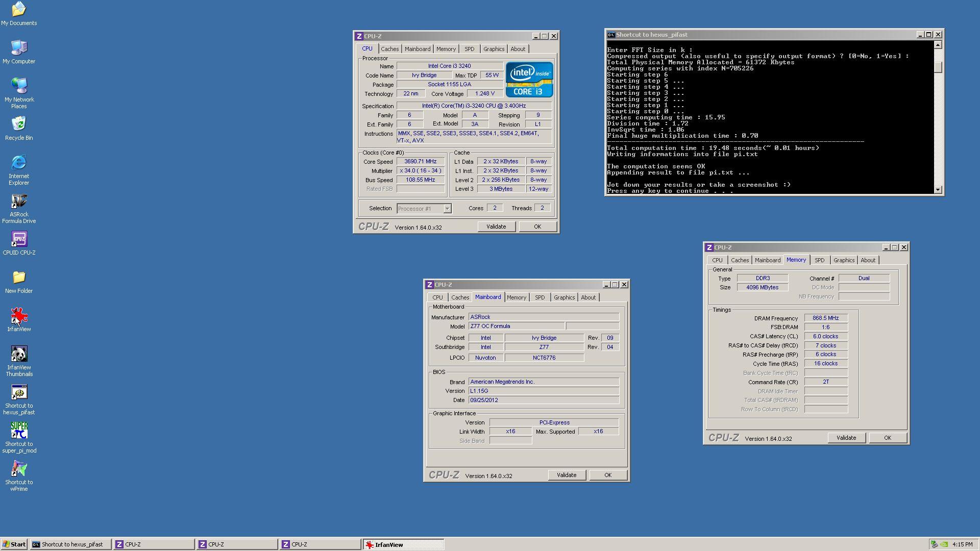Click OK in CPU window
This screenshot has width=980, height=551.
537,227
